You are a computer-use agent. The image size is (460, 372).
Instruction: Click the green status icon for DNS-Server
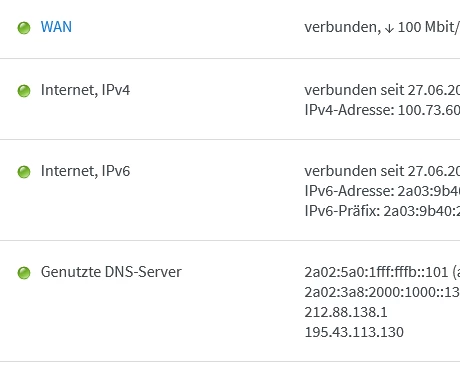click(x=24, y=273)
